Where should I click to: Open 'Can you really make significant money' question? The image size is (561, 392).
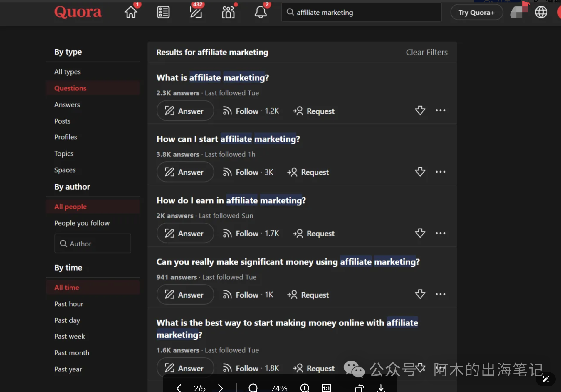coord(288,262)
